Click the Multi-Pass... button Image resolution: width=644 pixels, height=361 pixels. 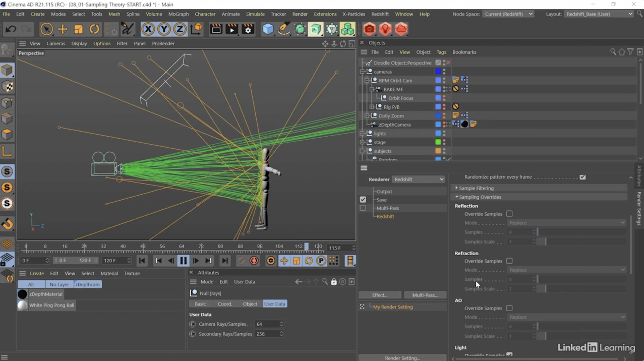425,295
